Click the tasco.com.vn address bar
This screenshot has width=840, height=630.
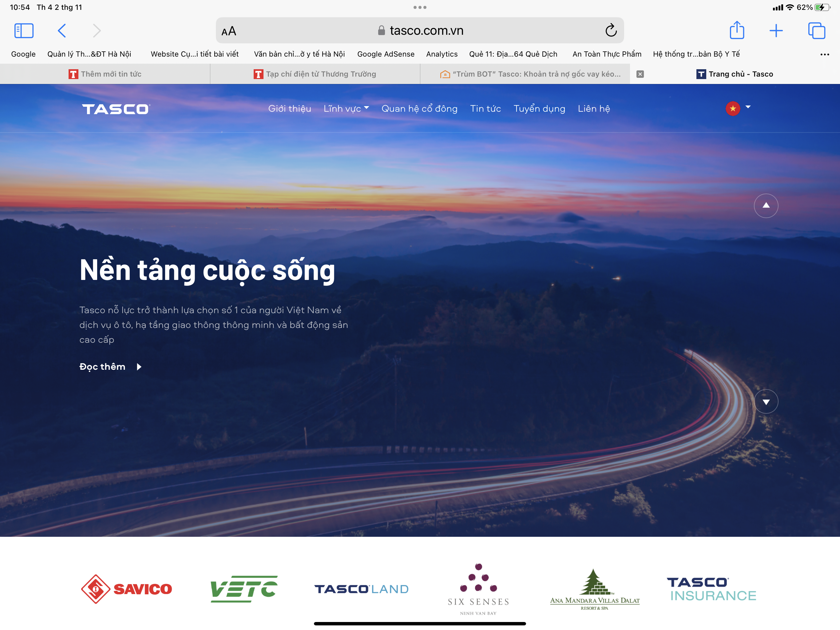pyautogui.click(x=420, y=30)
